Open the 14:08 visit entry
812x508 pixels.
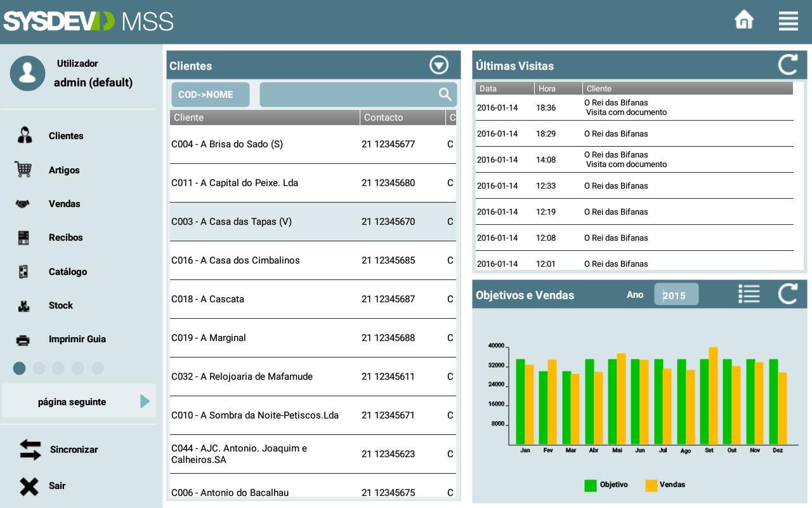634,159
